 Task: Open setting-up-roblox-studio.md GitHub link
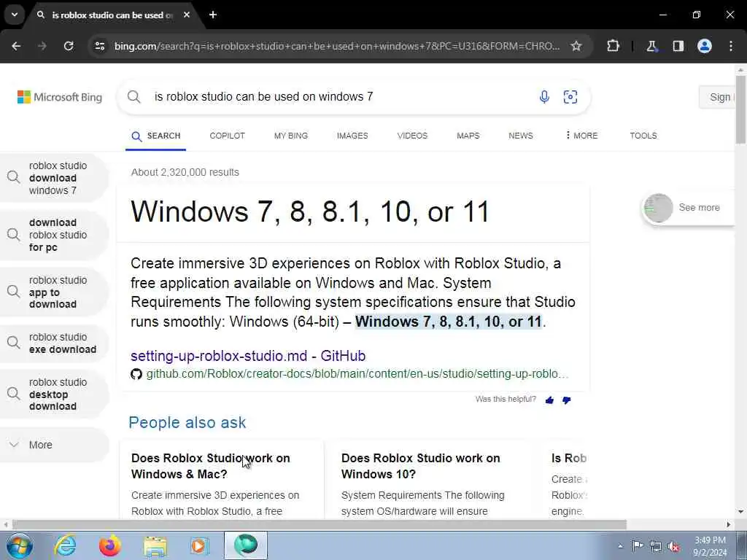(248, 356)
